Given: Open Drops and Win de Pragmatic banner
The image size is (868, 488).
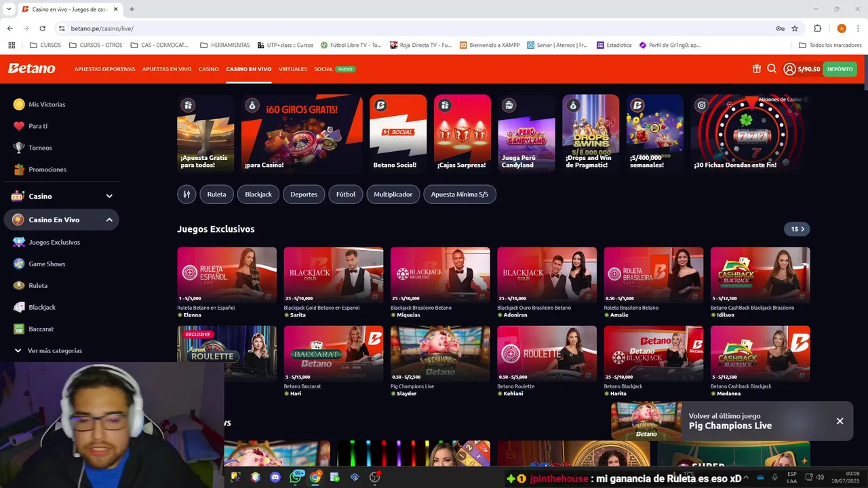Looking at the screenshot, I should pyautogui.click(x=591, y=134).
